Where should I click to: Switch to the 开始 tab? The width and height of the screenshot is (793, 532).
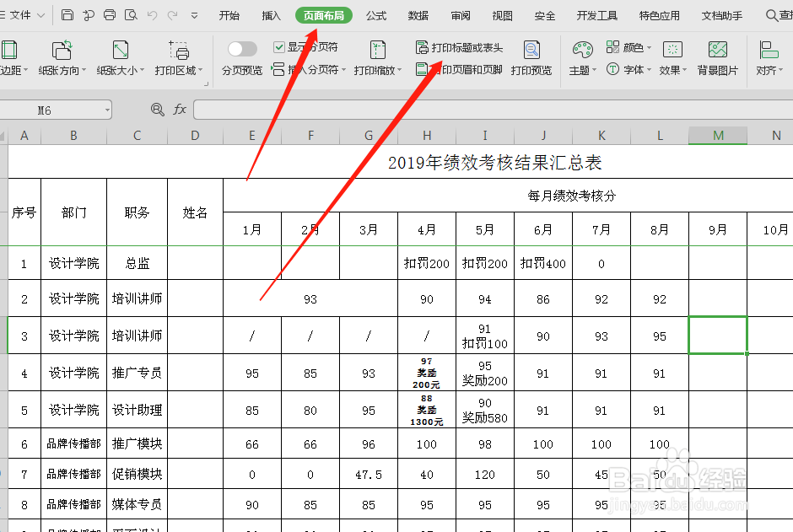[x=229, y=16]
